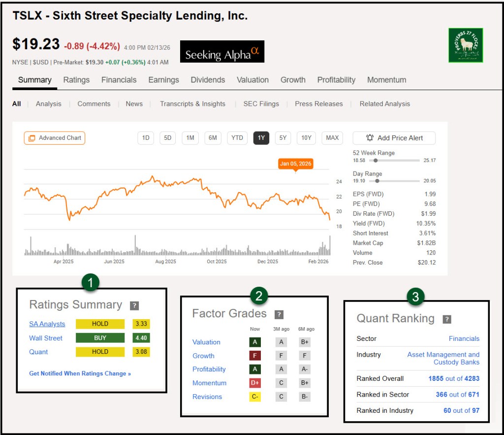The height and width of the screenshot is (435, 504).
Task: Click the Momentum factor grade link
Action: tap(209, 383)
